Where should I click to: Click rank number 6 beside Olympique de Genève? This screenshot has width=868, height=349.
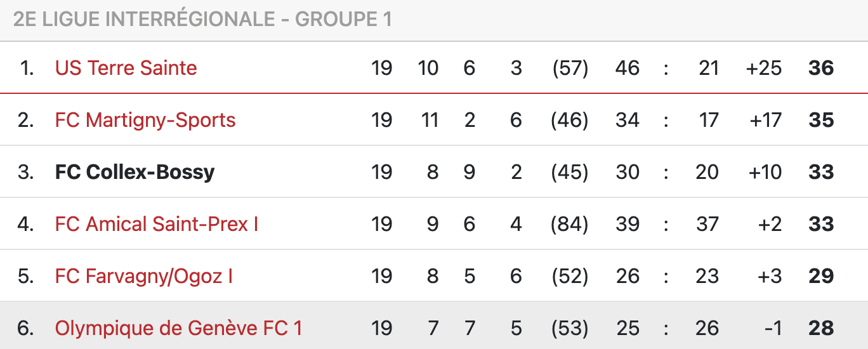tap(25, 328)
